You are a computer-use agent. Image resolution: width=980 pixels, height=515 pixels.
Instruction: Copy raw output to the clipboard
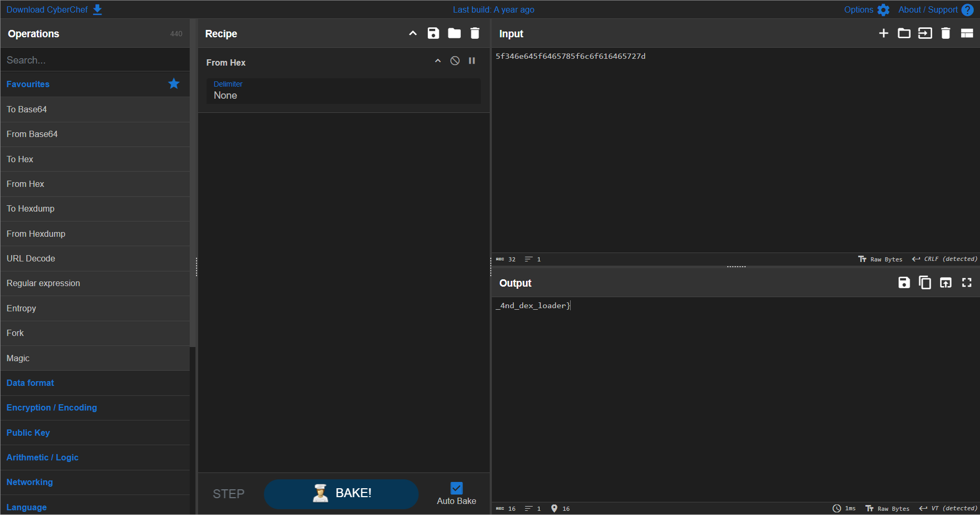(x=924, y=283)
